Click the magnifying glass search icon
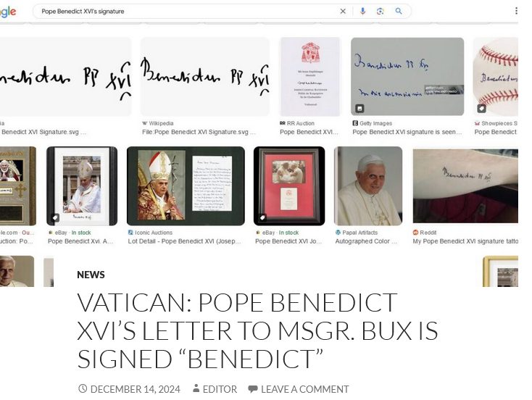 pyautogui.click(x=399, y=11)
